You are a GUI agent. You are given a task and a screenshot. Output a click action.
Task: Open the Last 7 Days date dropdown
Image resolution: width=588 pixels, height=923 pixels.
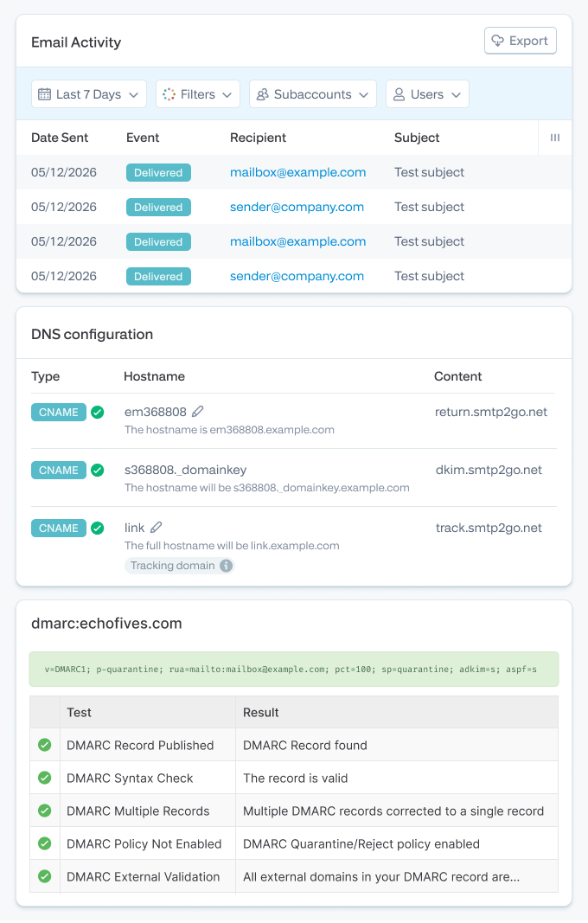89,94
